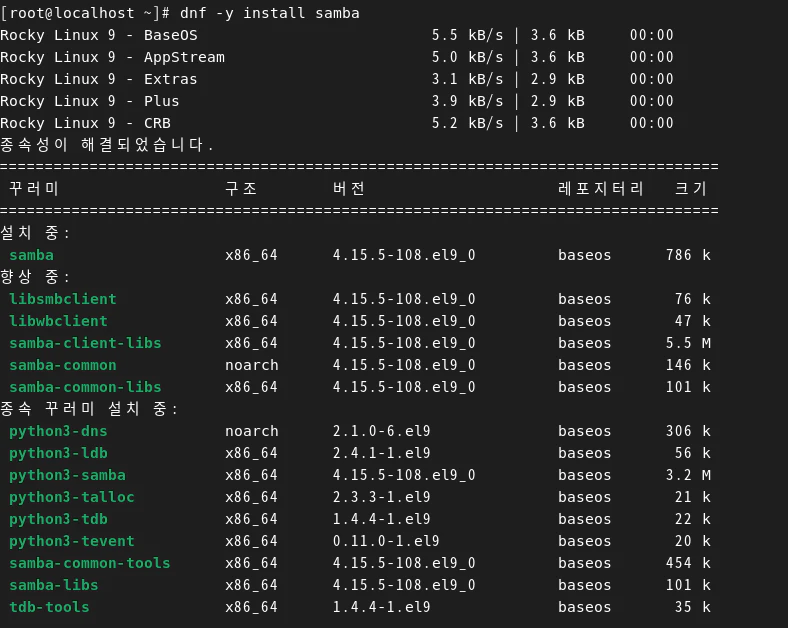Click the 'samba-common-tools' package name
This screenshot has height=628, width=788.
pos(90,564)
